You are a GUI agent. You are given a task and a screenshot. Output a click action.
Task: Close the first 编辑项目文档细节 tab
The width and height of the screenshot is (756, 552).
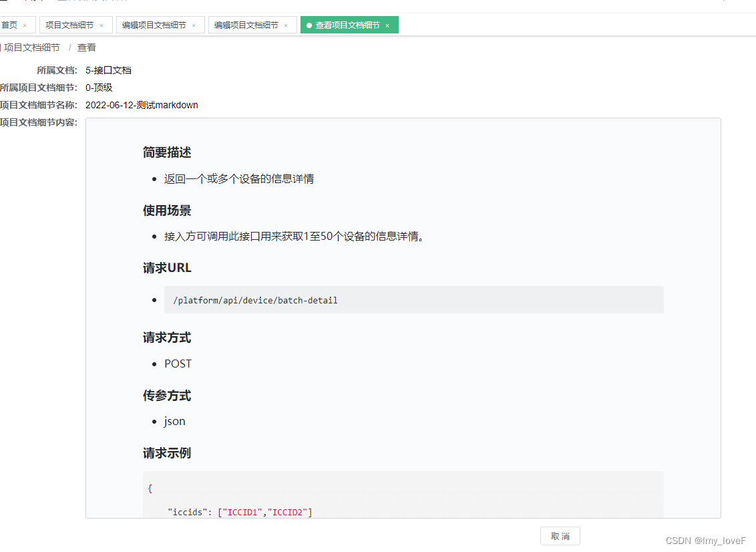pyautogui.click(x=193, y=24)
